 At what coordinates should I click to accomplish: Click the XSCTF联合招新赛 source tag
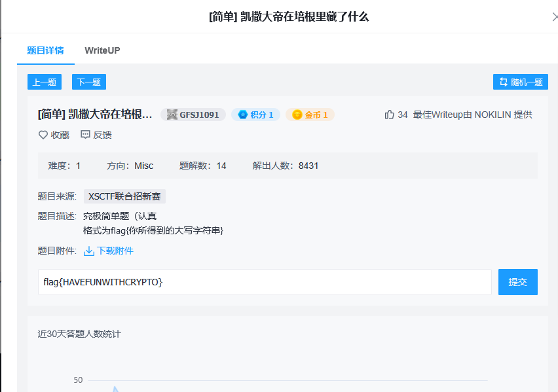[x=124, y=196]
